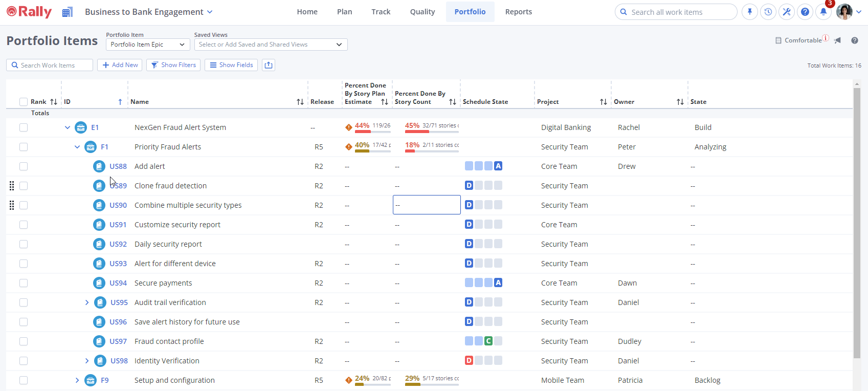The width and height of the screenshot is (868, 391).
Task: Expand the F9 Setup and configuration row
Action: [77, 380]
